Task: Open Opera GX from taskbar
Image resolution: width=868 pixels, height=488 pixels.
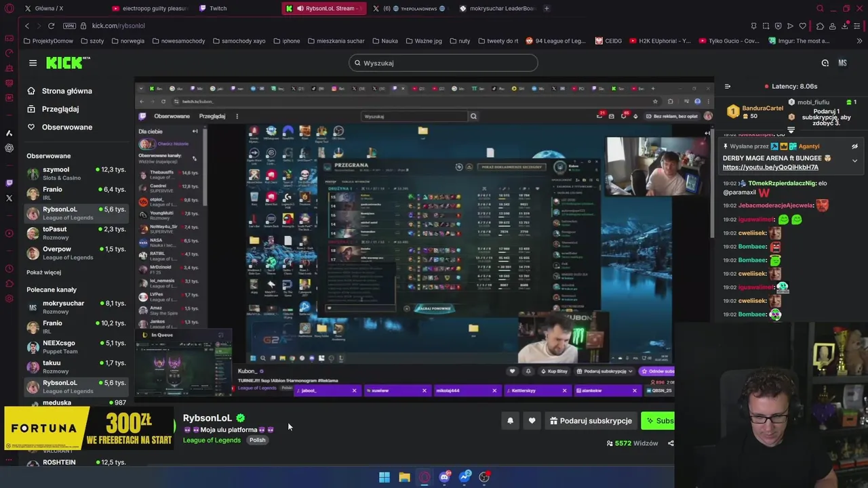Action: pyautogui.click(x=425, y=477)
